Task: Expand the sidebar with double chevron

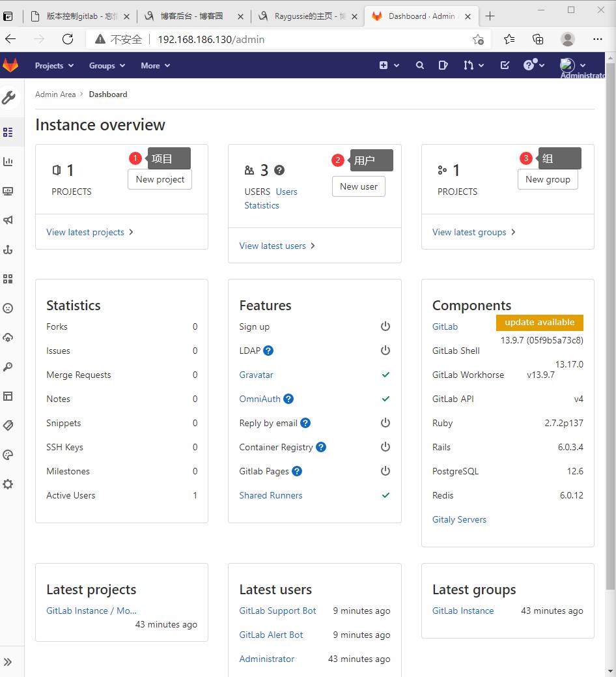Action: [x=8, y=662]
